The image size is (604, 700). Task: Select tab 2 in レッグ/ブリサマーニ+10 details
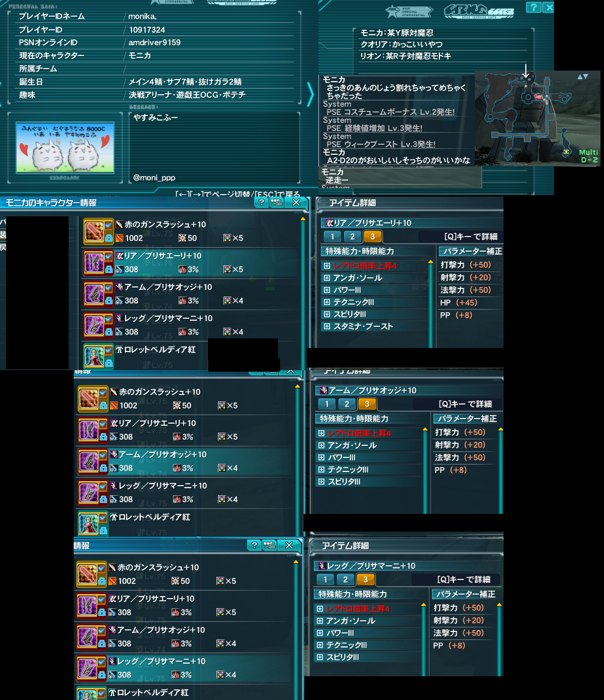(345, 579)
